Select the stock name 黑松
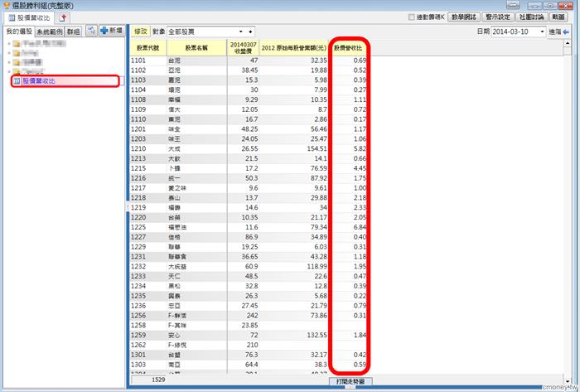The image size is (580, 392). [174, 286]
